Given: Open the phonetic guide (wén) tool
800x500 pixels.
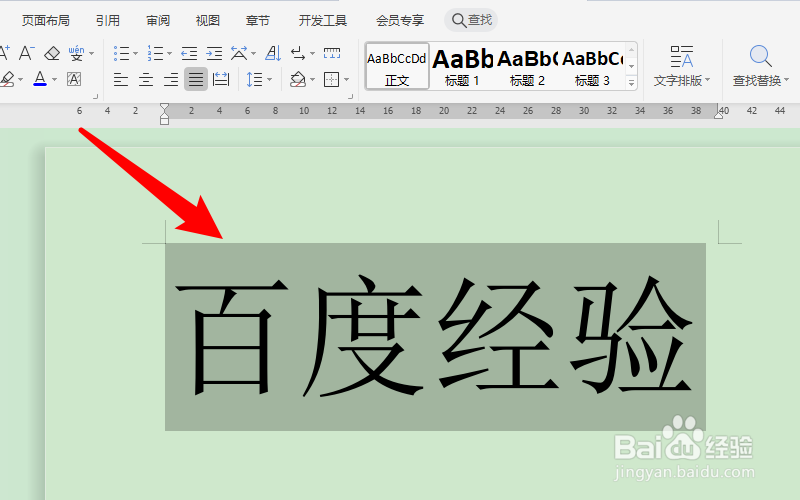Looking at the screenshot, I should pyautogui.click(x=76, y=53).
